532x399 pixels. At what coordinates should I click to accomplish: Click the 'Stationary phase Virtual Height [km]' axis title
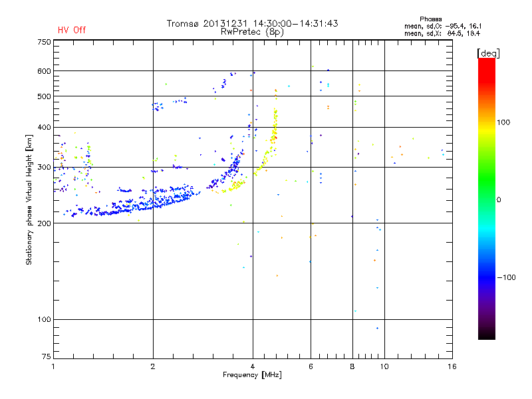pos(29,199)
